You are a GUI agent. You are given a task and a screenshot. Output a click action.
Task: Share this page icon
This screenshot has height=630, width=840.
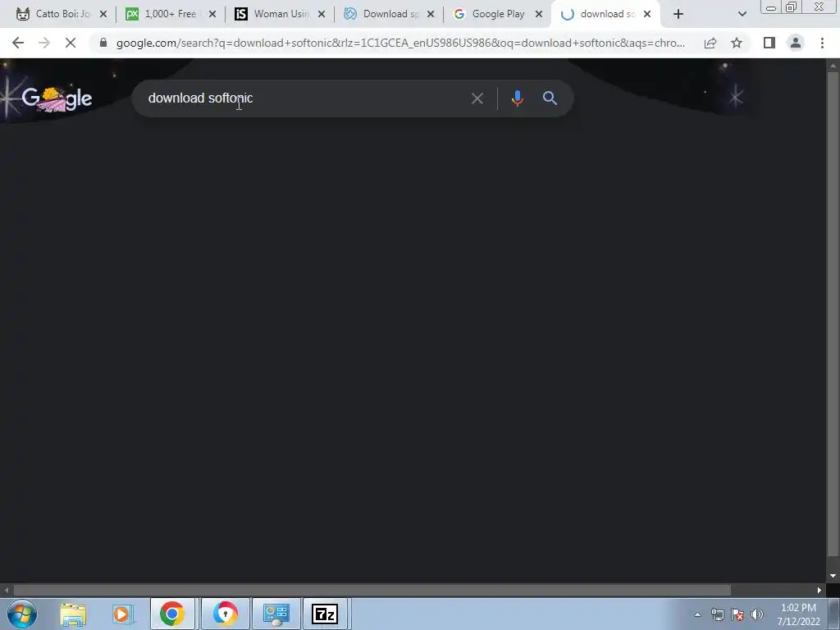click(x=710, y=43)
